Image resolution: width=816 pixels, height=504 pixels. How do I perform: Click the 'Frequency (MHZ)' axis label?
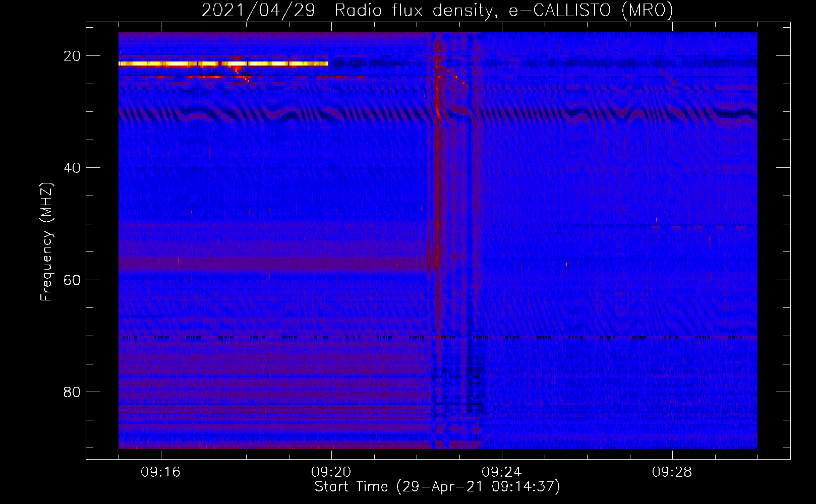tap(46, 242)
